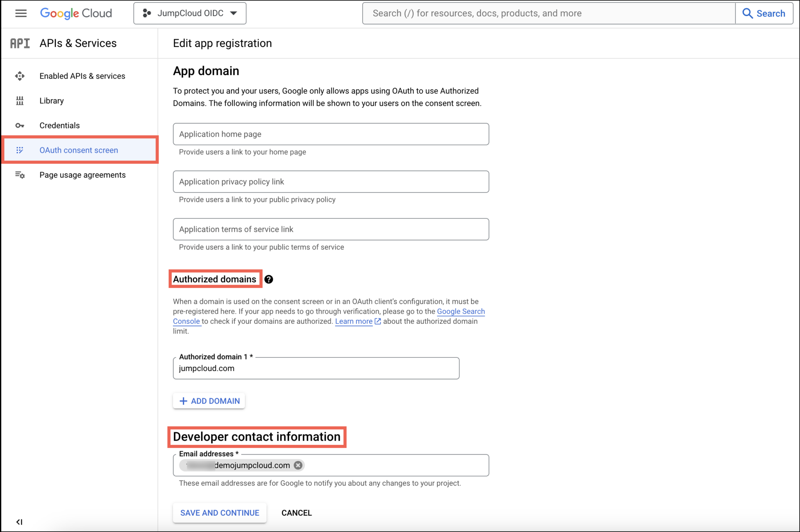This screenshot has height=532, width=800.
Task: Click the Authorized domain 1 field
Action: coord(316,368)
